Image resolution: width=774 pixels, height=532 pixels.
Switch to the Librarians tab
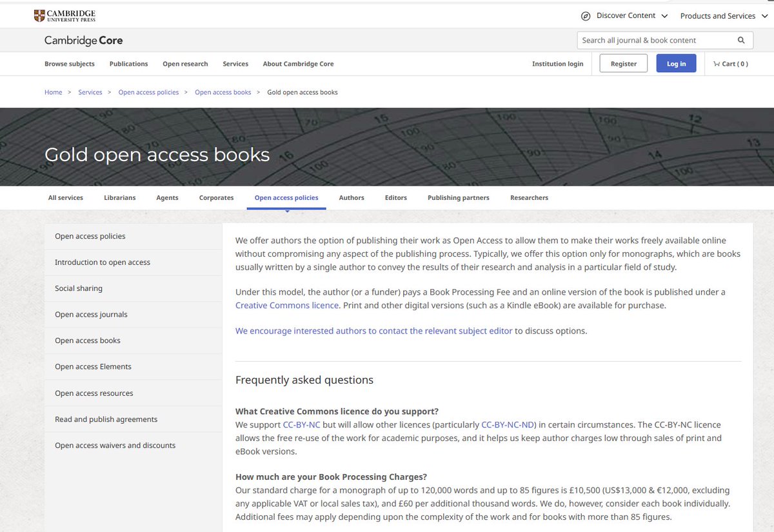coord(120,198)
